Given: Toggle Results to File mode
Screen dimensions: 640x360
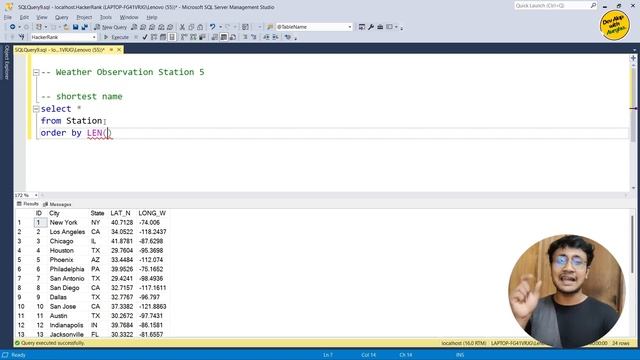Looking at the screenshot, I should tap(233, 37).
